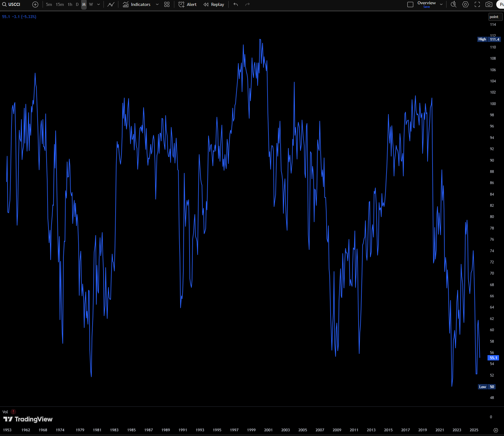Click the 2009 label on time axis

point(337,430)
